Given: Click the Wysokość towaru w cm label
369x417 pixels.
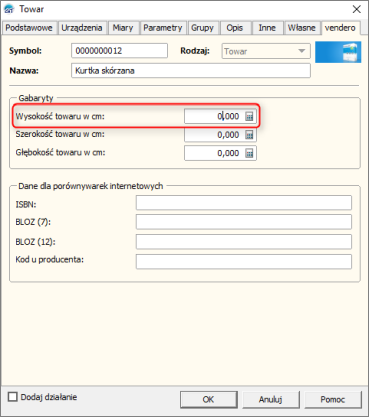Looking at the screenshot, I should coord(60,116).
